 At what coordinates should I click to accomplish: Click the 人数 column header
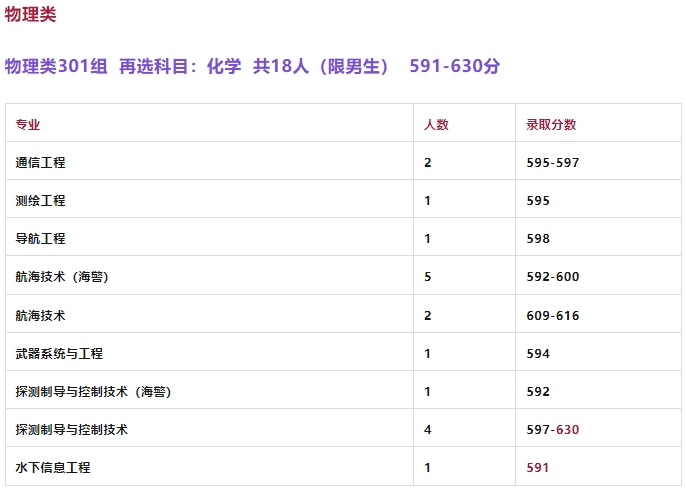pos(436,125)
